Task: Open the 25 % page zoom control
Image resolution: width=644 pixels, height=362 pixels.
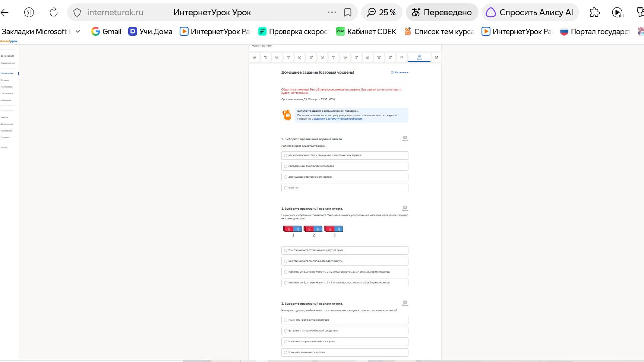Action: 382,12
